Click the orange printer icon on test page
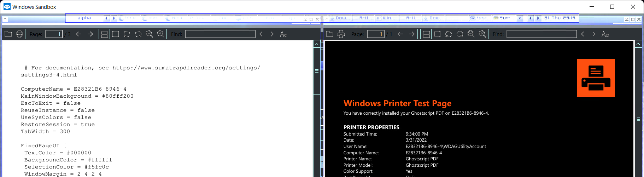 coord(596,78)
